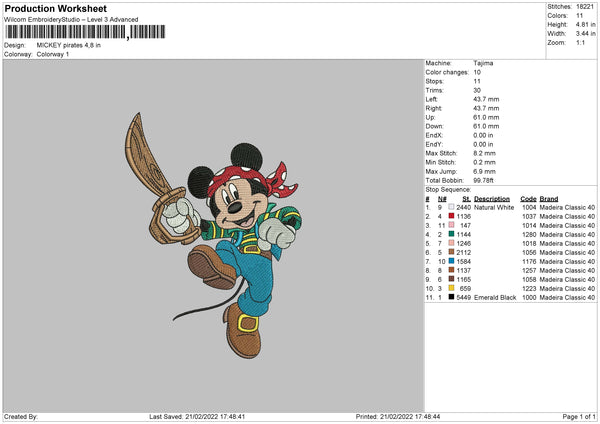Click stitch count '5449' in stop sequence

[x=463, y=297]
